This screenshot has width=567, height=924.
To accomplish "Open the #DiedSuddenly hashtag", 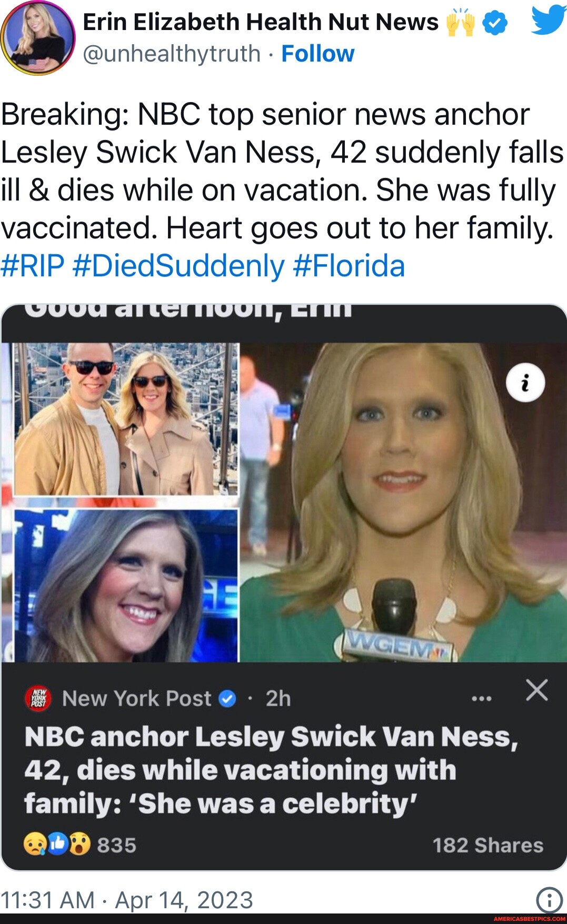I will (x=178, y=266).
